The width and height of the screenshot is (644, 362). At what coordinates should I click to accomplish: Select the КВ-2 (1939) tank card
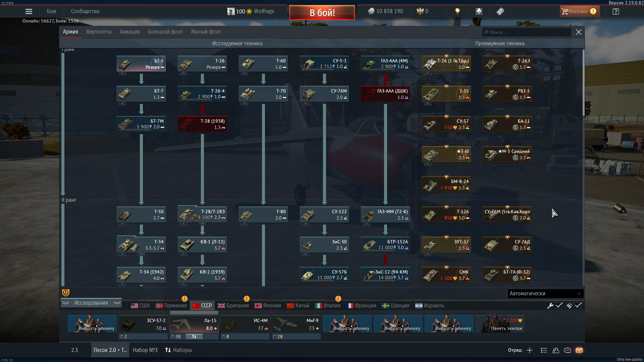click(x=202, y=275)
